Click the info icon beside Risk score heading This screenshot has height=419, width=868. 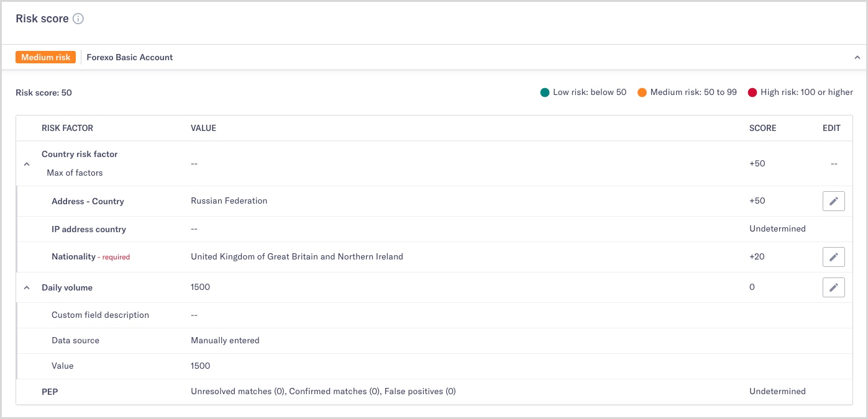pos(78,19)
